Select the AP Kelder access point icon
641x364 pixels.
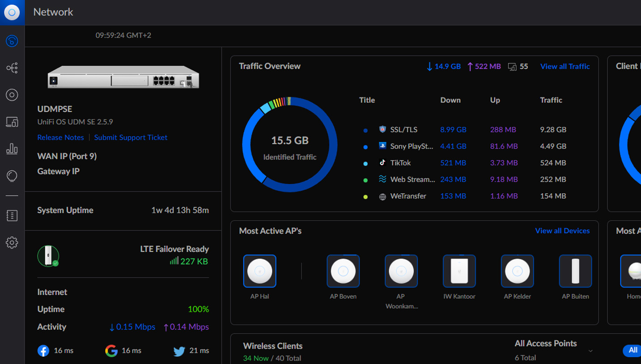click(x=518, y=271)
